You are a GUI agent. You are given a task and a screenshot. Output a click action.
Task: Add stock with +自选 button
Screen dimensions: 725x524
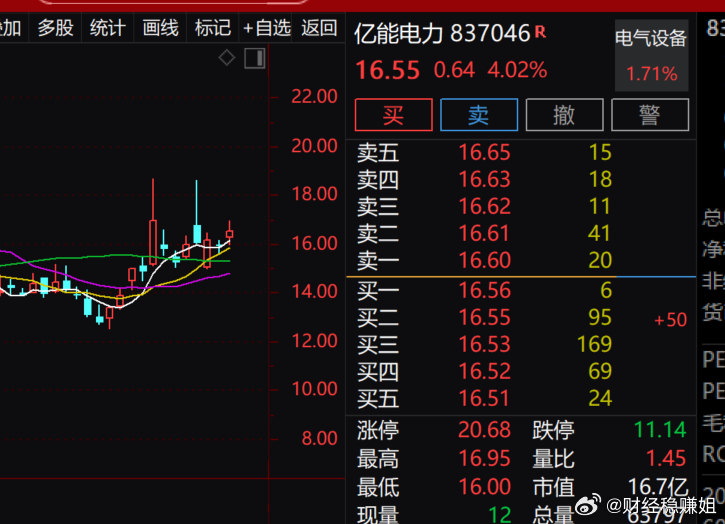pyautogui.click(x=267, y=28)
